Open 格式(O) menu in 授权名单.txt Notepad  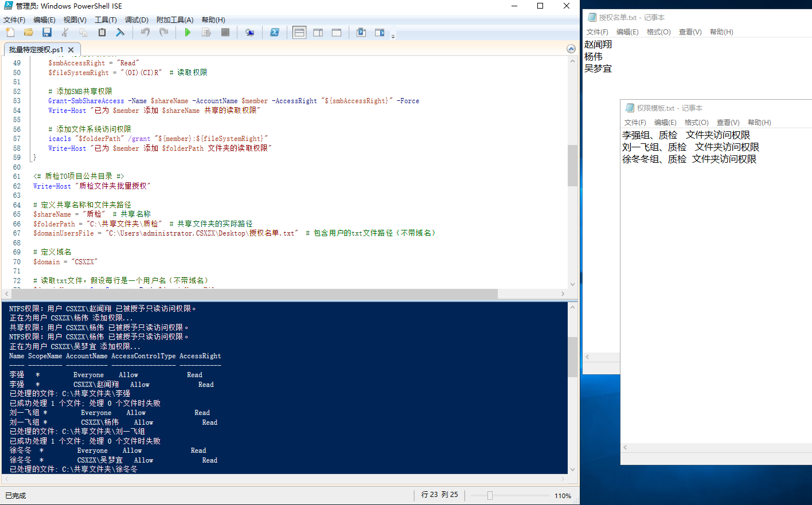pyautogui.click(x=658, y=32)
